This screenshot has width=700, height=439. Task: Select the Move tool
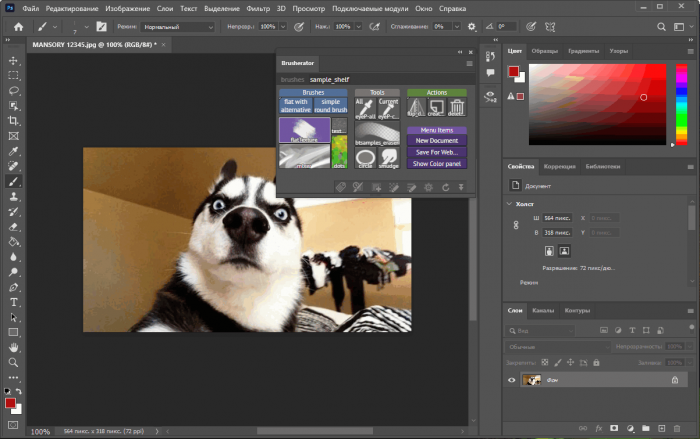tap(14, 60)
